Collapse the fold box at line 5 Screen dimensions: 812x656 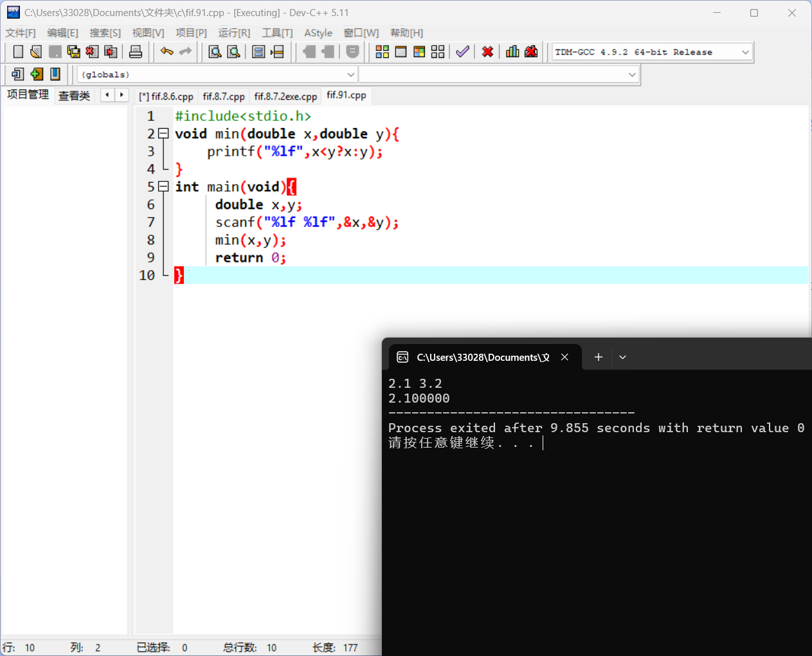tap(163, 187)
